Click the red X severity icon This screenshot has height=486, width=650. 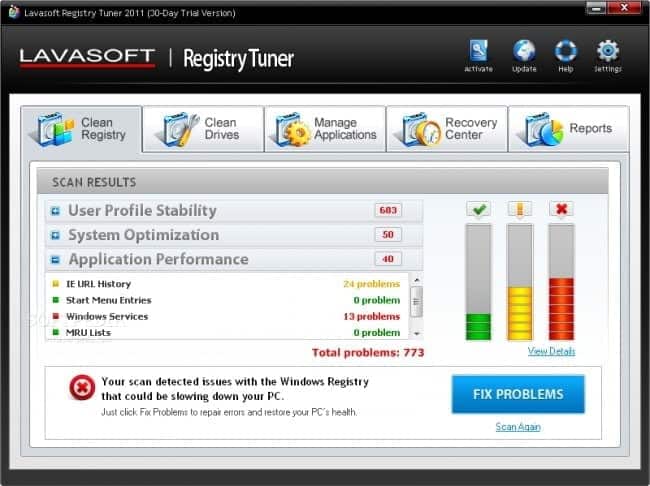561,209
